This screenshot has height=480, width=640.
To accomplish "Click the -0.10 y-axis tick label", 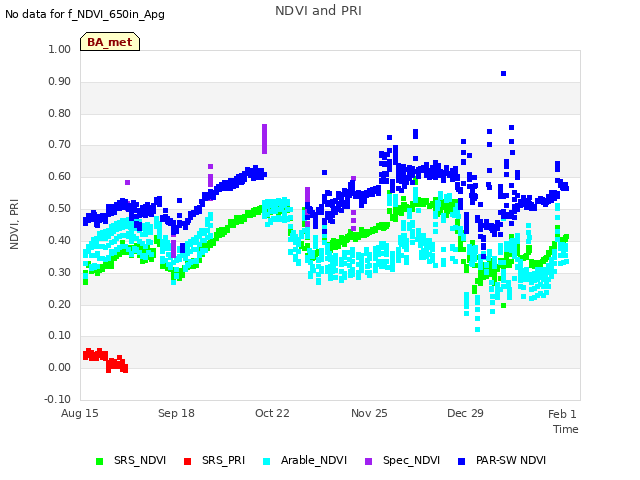I will pyautogui.click(x=58, y=399).
